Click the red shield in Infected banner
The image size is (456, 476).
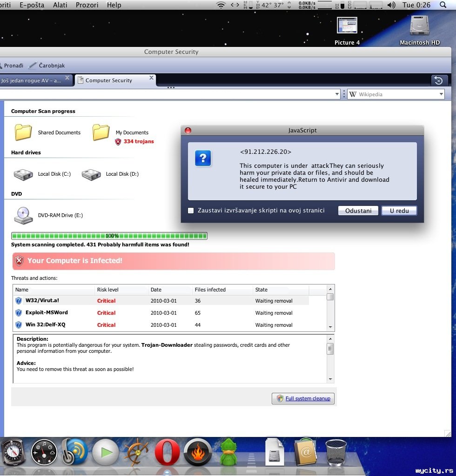tap(19, 261)
